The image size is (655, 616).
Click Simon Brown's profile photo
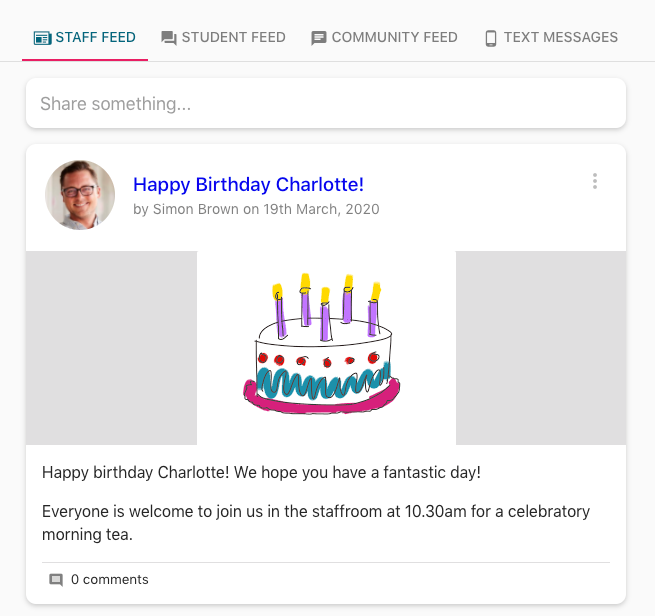click(80, 194)
